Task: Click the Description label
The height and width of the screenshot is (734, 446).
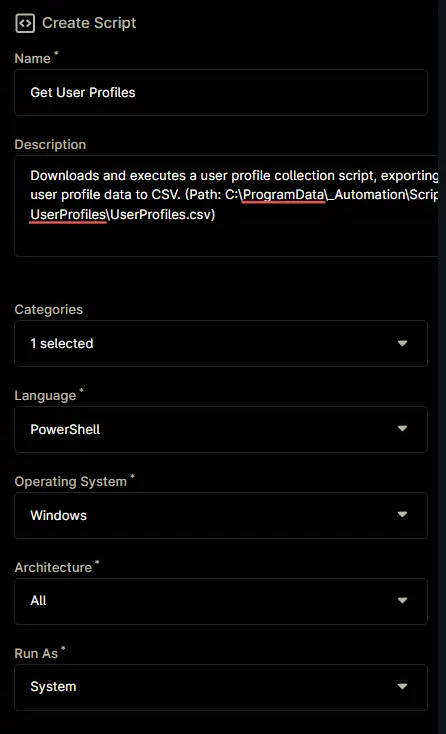Action: coord(50,144)
